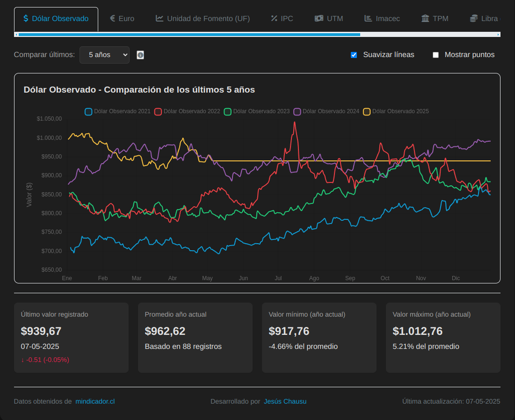Image resolution: width=515 pixels, height=420 pixels.
Task: Hide the Dólar Observado 2021 series in the legend
Action: [117, 111]
